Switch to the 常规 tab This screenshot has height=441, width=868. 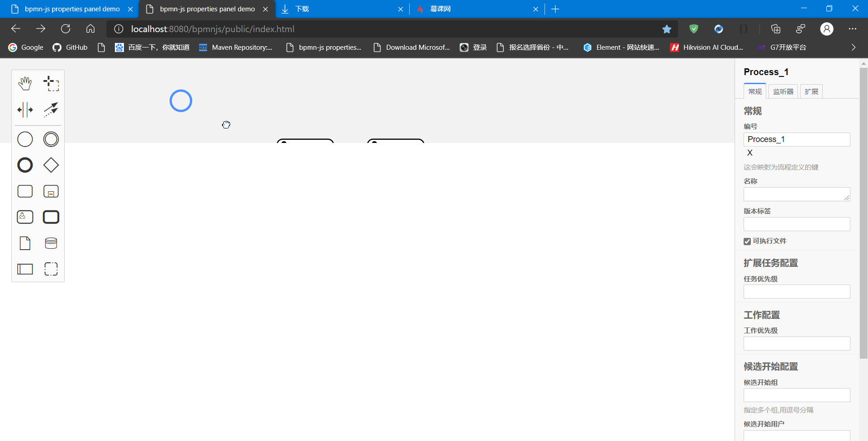(755, 91)
